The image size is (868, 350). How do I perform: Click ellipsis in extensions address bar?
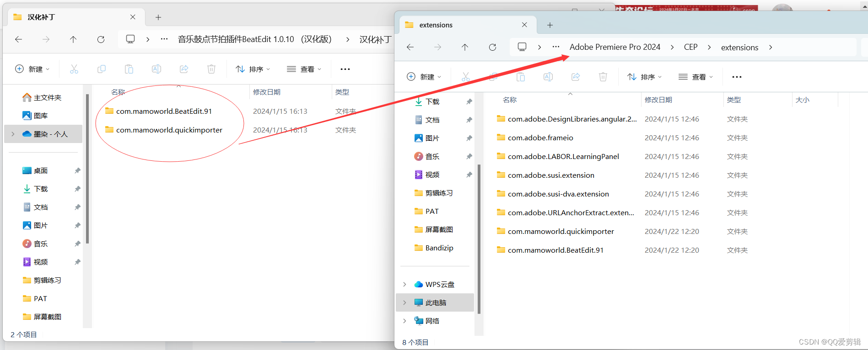(x=556, y=47)
